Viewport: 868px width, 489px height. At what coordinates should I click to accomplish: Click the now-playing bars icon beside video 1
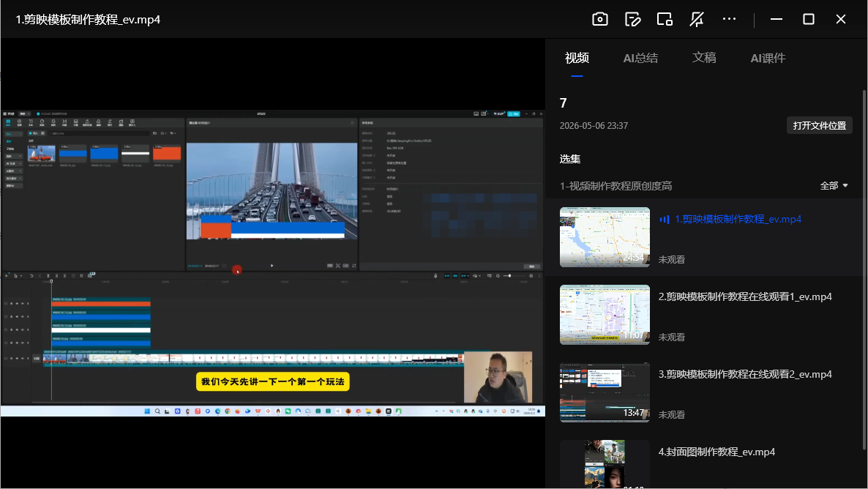coord(665,220)
